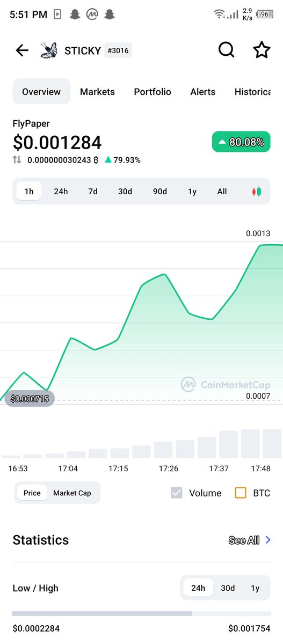Screen dimensions: 283x644
Task: Switch to the Markets tab
Action: point(97,92)
